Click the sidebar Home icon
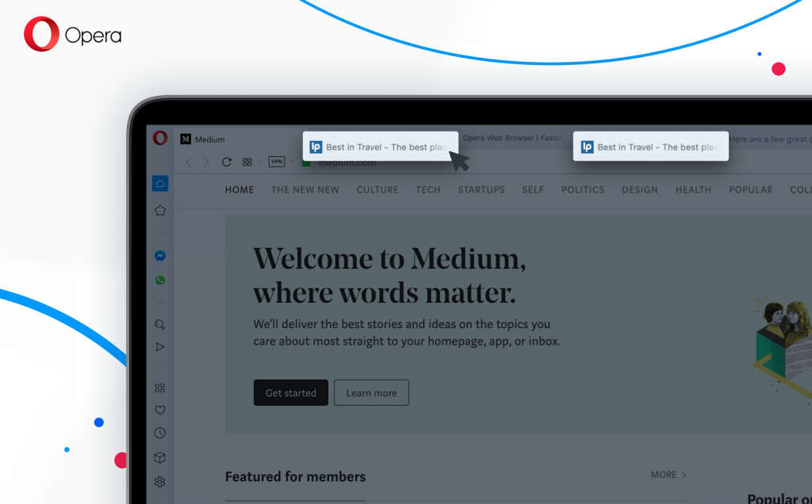812x504 pixels. coord(160,183)
